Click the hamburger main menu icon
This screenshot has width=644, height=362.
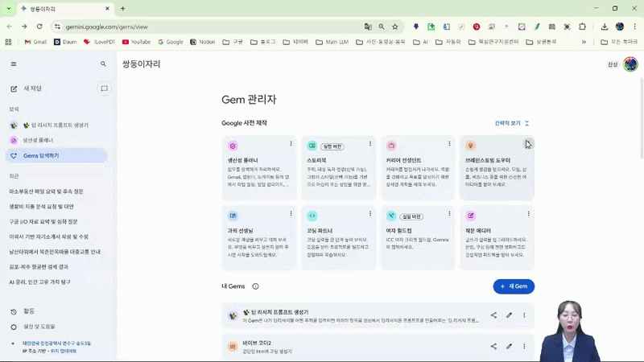[14, 64]
